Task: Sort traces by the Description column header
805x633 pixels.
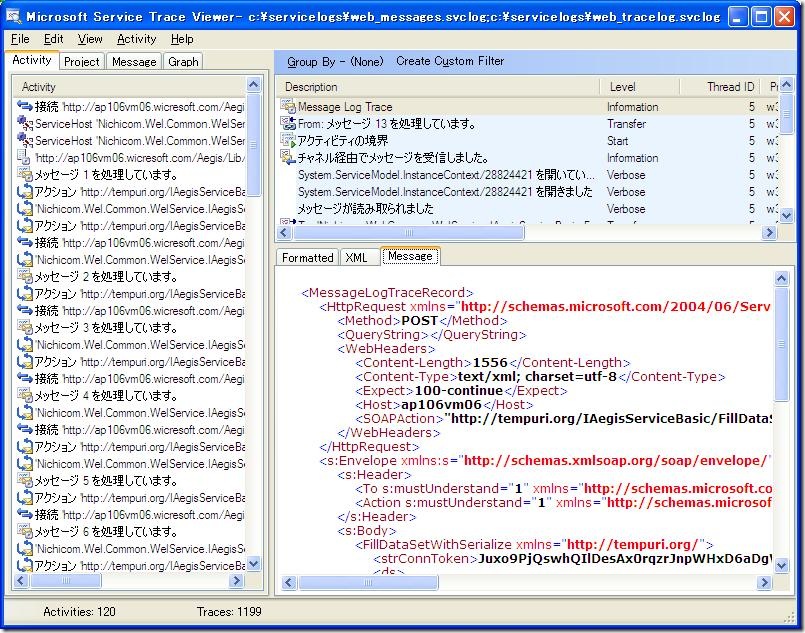Action: point(438,87)
